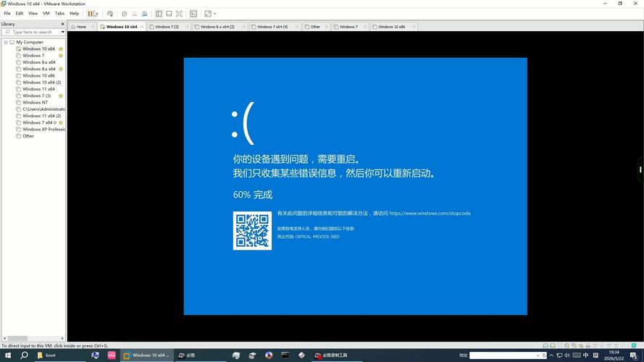Click the QR code on the blue screen

(x=252, y=231)
